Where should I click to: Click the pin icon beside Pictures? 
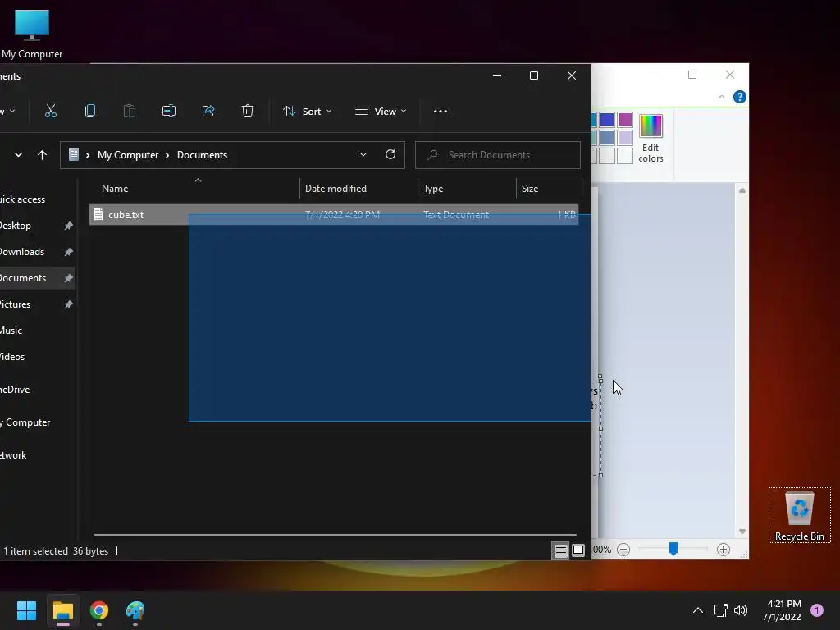tap(69, 304)
